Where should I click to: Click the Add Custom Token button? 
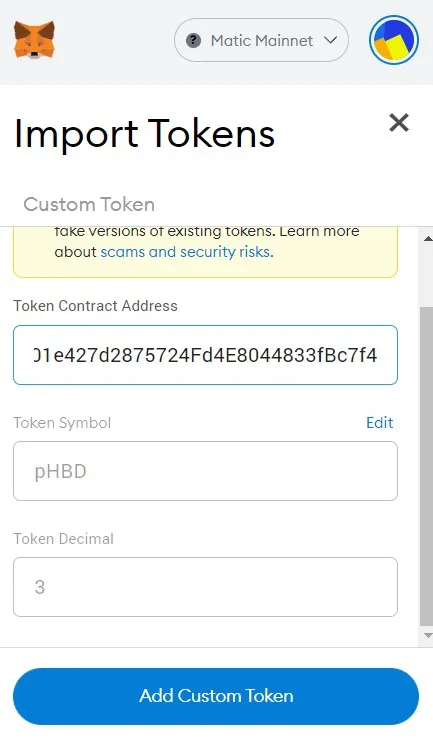[x=216, y=696]
